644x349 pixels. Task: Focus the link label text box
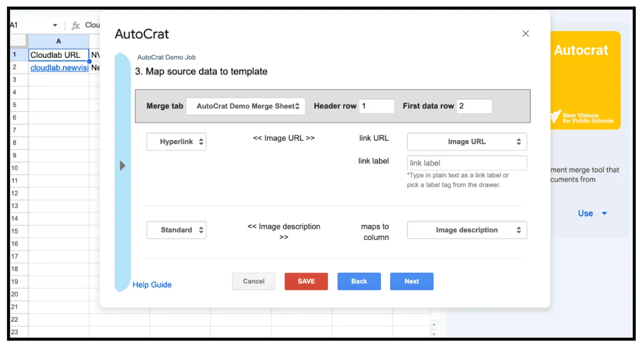[x=467, y=163]
